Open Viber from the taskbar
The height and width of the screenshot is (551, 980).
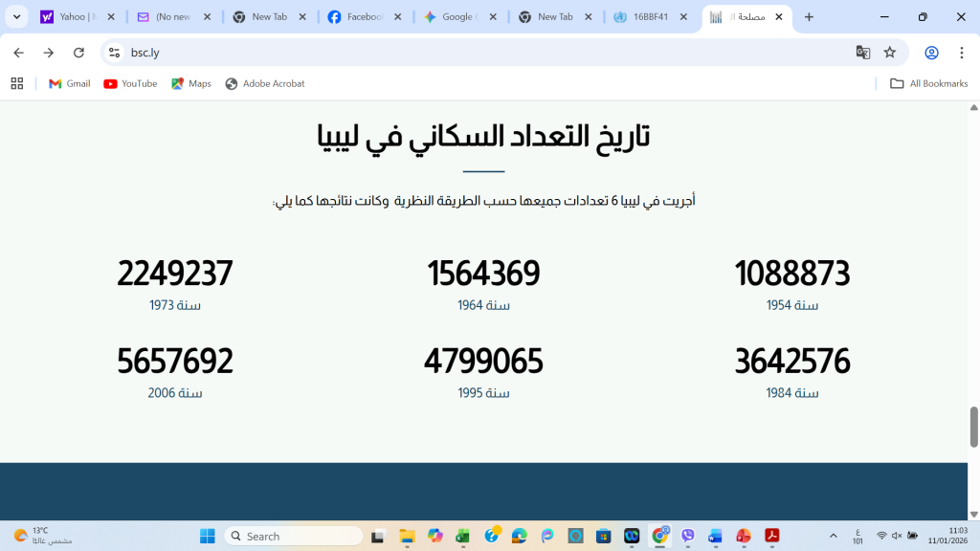tap(688, 536)
